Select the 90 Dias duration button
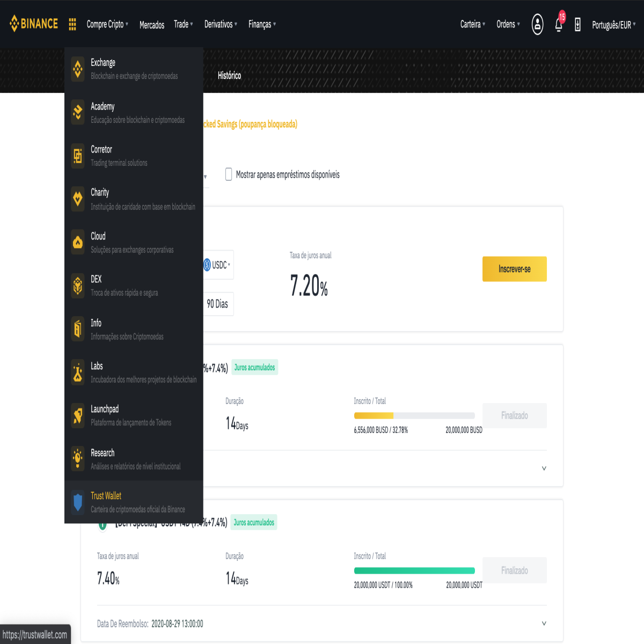644x644 pixels. pos(218,304)
